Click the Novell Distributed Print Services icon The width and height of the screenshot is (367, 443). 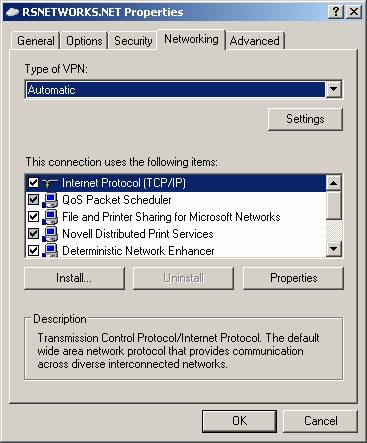tap(50, 234)
